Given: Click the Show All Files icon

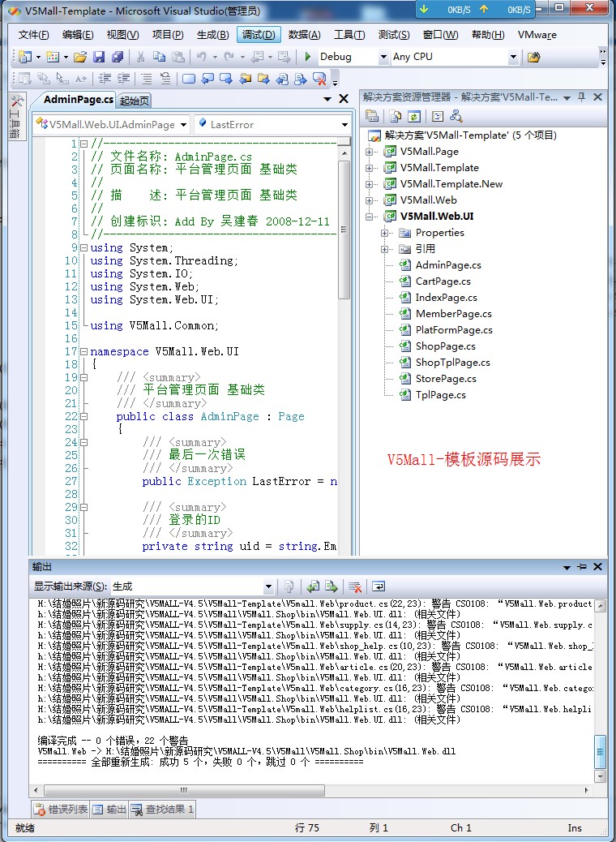Looking at the screenshot, I should [x=396, y=116].
